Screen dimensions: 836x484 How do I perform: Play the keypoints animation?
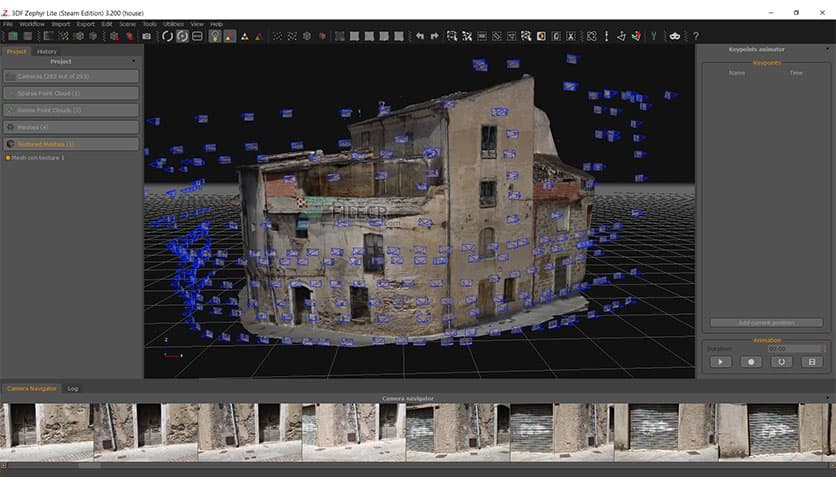pyautogui.click(x=719, y=362)
